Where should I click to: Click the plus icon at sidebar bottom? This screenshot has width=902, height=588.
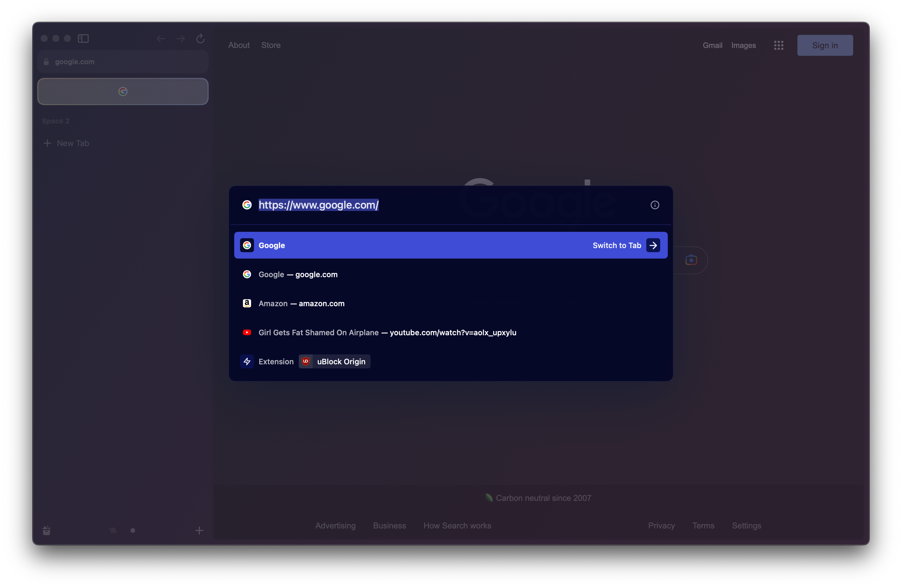tap(199, 530)
